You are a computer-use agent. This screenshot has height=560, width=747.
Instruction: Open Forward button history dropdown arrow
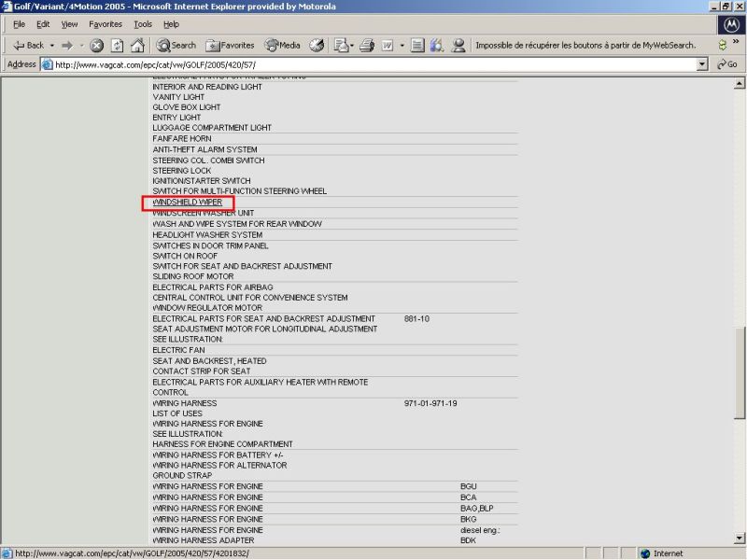tap(81, 45)
